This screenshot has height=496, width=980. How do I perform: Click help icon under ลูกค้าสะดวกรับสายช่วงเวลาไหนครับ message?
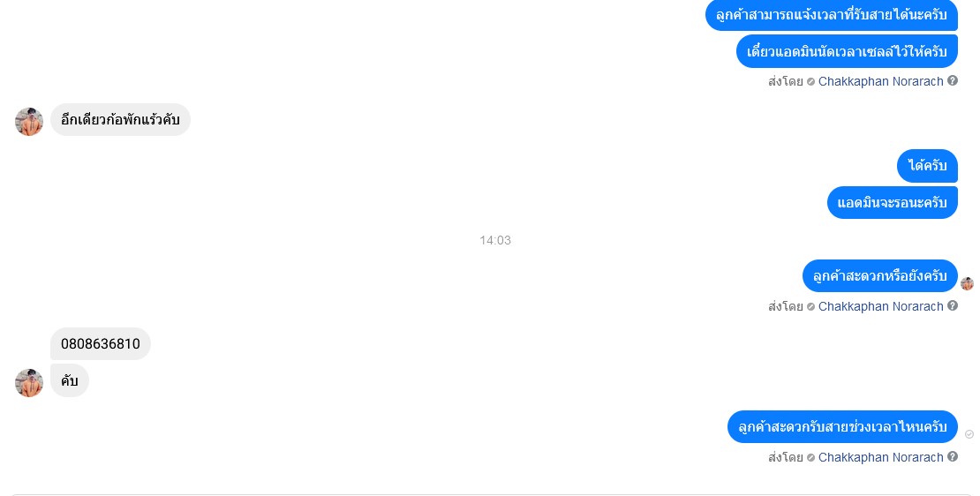(953, 456)
